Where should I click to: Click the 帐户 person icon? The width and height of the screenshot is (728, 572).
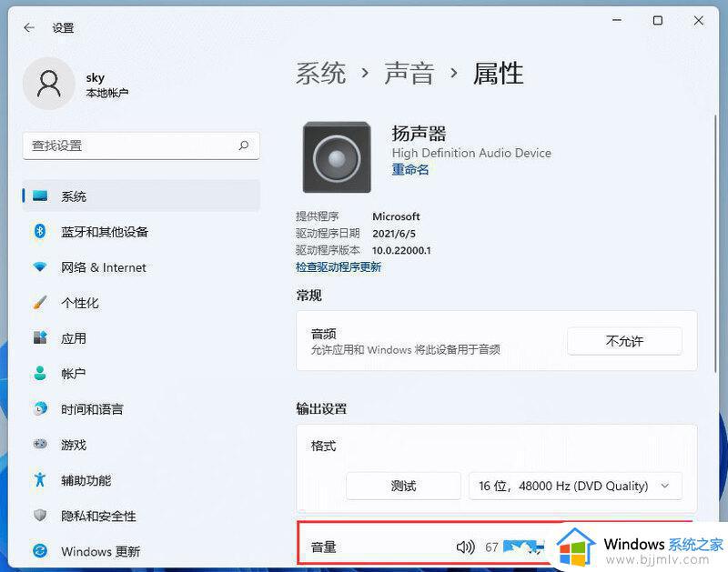(40, 373)
